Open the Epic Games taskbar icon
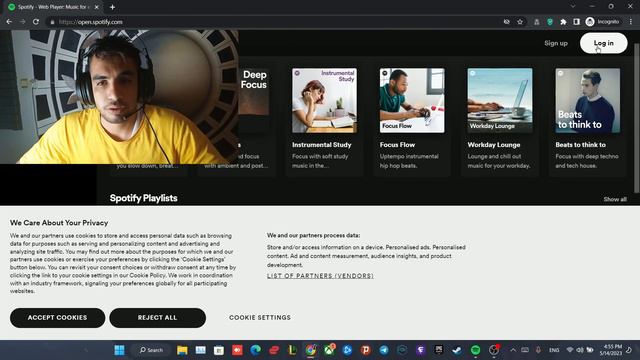This screenshot has width=640, height=360. coord(439,350)
